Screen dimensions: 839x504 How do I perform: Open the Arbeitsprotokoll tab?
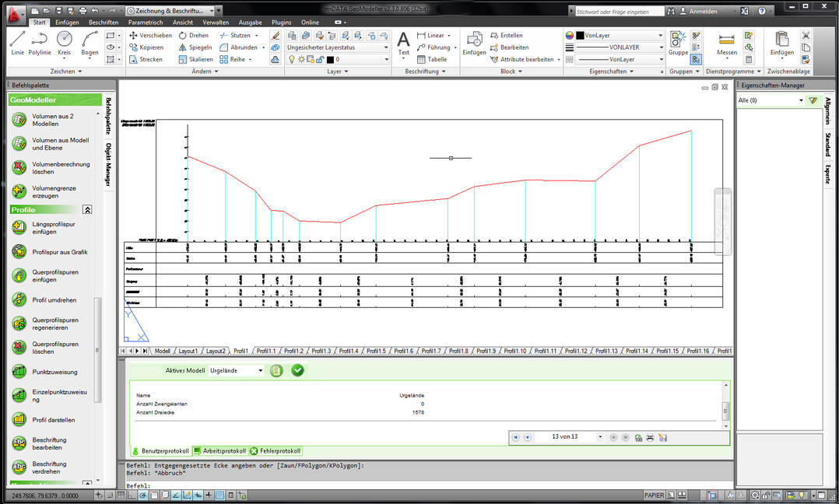tap(220, 451)
